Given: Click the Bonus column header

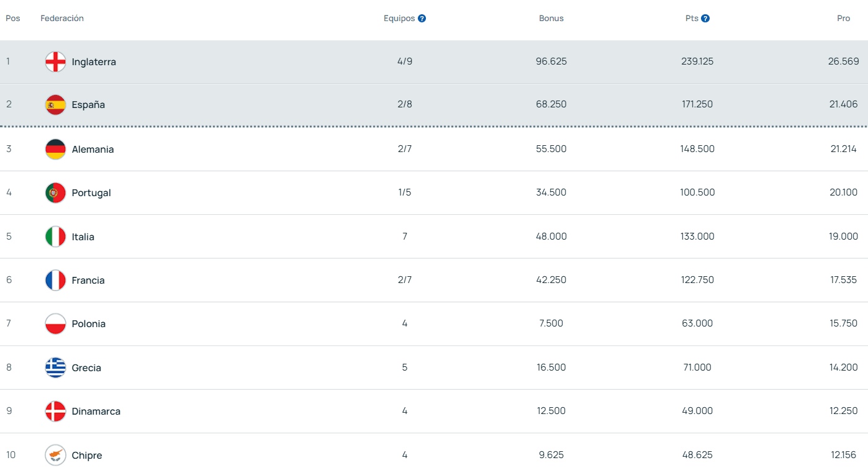Looking at the screenshot, I should 551,19.
